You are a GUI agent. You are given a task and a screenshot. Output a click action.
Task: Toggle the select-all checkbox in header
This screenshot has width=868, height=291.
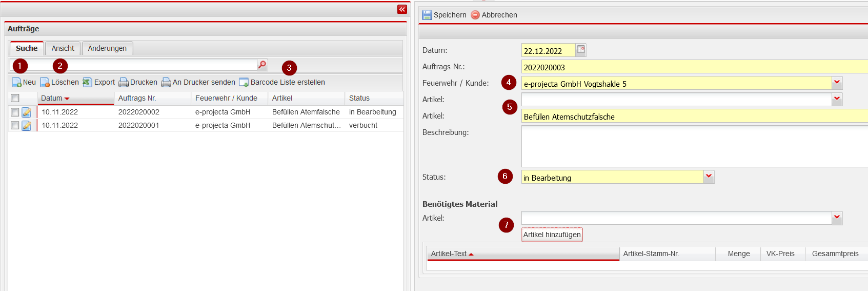[15, 98]
